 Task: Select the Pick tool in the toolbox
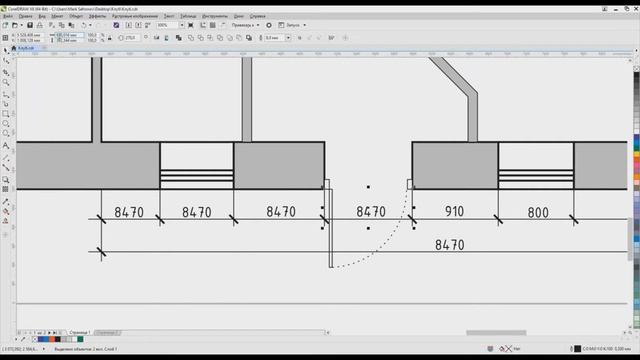click(6, 50)
